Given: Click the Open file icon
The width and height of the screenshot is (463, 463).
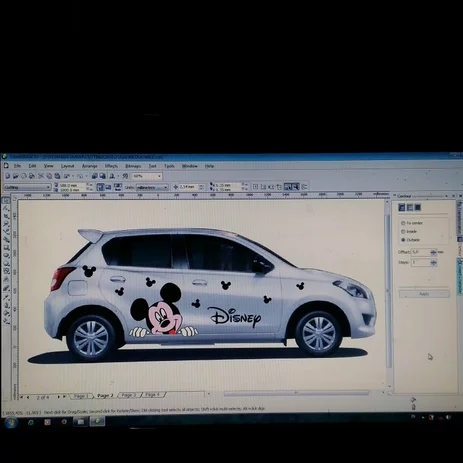Looking at the screenshot, I should [16, 176].
